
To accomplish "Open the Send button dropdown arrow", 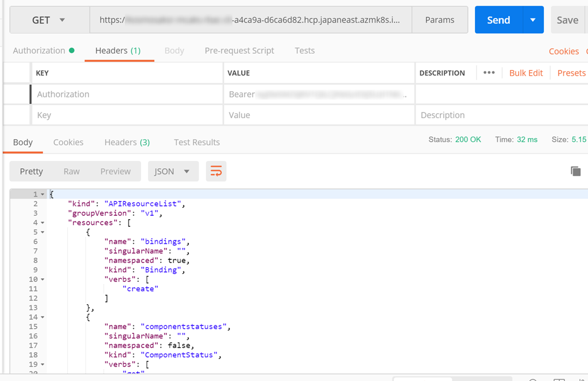I will pyautogui.click(x=533, y=20).
